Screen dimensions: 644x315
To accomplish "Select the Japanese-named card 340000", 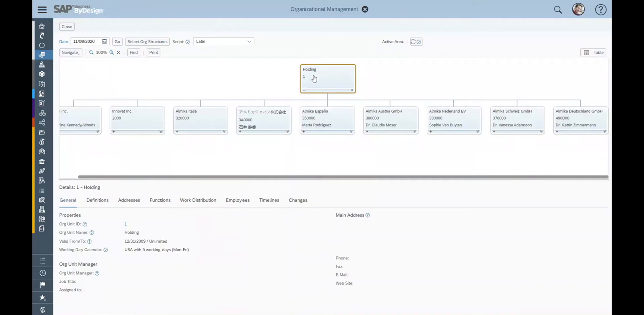I will pyautogui.click(x=264, y=121).
